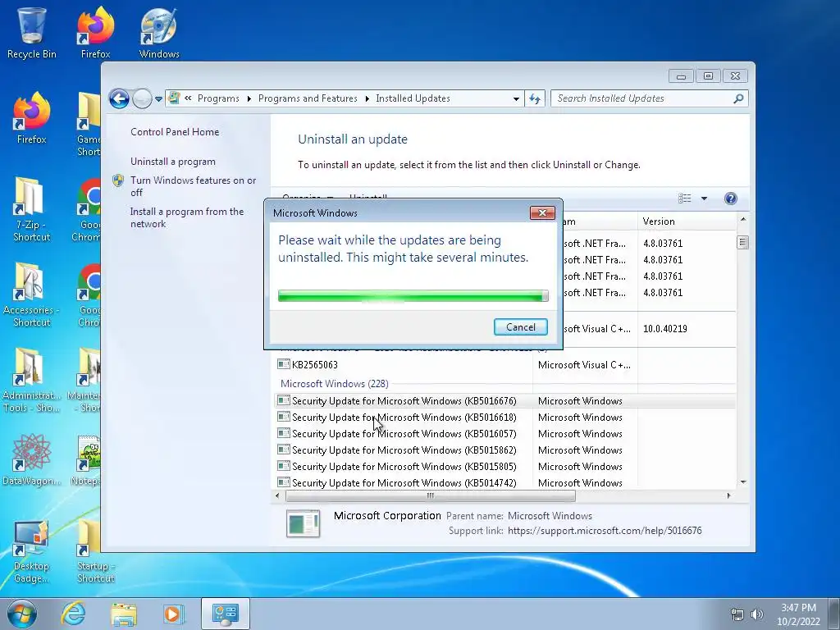Click horizontal scrollbar right arrow
The height and width of the screenshot is (630, 840).
pos(728,496)
